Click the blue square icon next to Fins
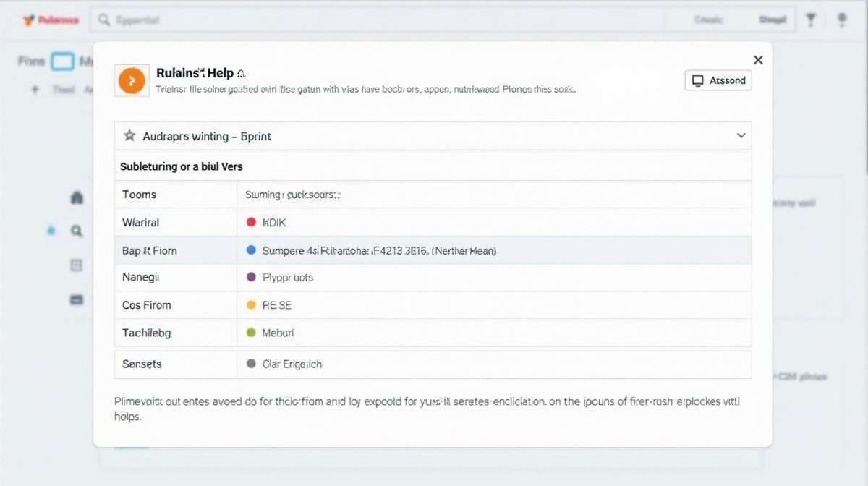Screen dimensions: 868x486 tap(63, 61)
